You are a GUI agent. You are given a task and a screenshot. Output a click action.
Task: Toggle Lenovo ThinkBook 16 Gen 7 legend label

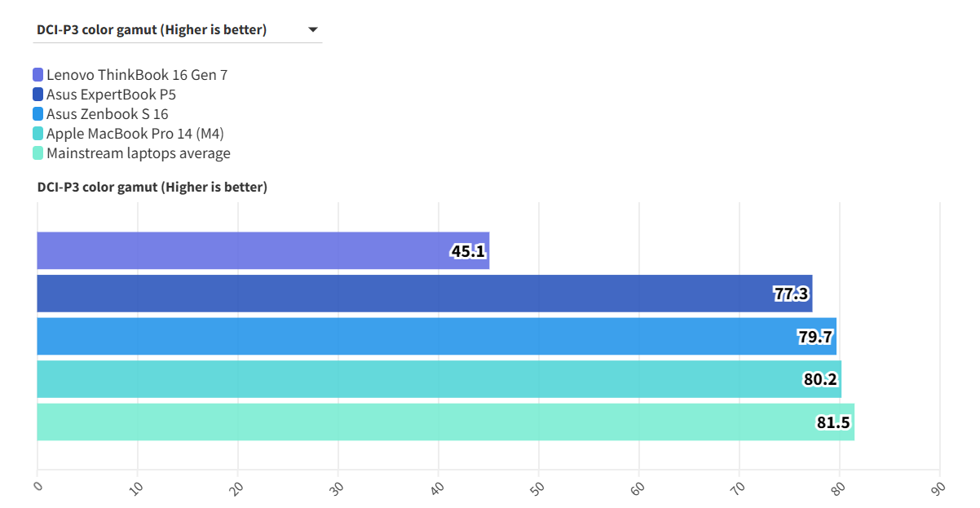pos(136,75)
